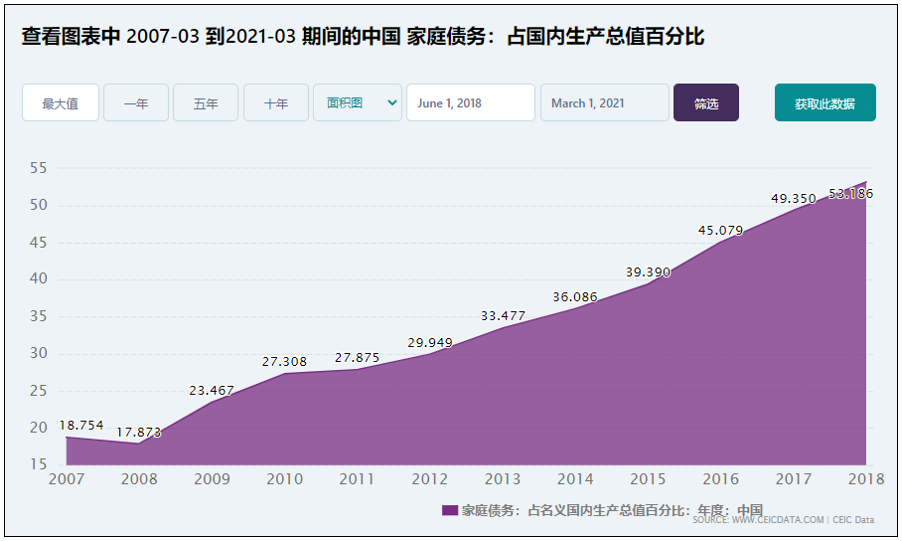Image resolution: width=902 pixels, height=541 pixels.
Task: Click the data label 27.308
Action: point(284,361)
